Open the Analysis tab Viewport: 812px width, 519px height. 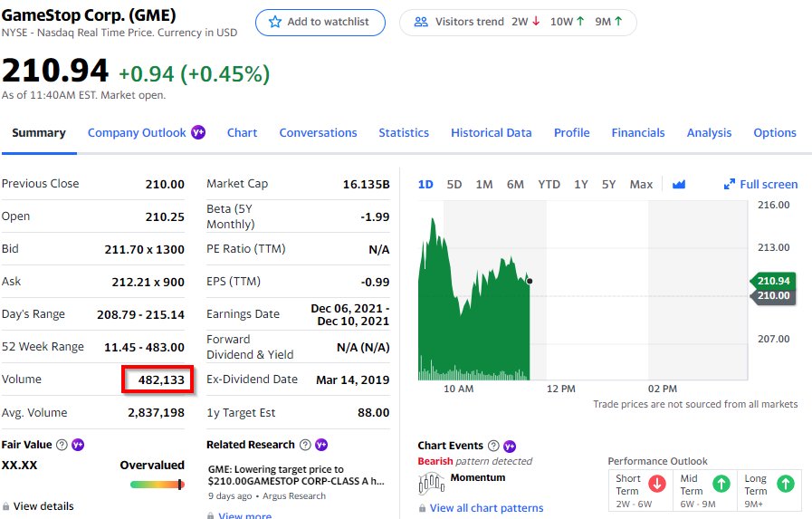point(709,133)
